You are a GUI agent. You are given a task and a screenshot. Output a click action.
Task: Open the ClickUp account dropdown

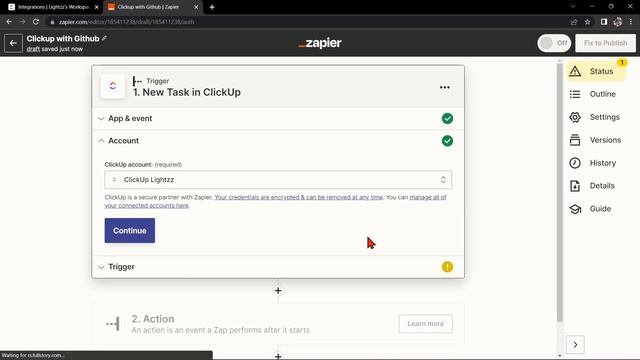pyautogui.click(x=278, y=180)
